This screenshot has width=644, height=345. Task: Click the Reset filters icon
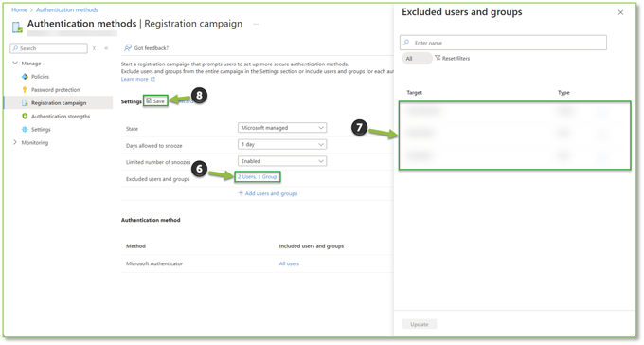(438, 58)
